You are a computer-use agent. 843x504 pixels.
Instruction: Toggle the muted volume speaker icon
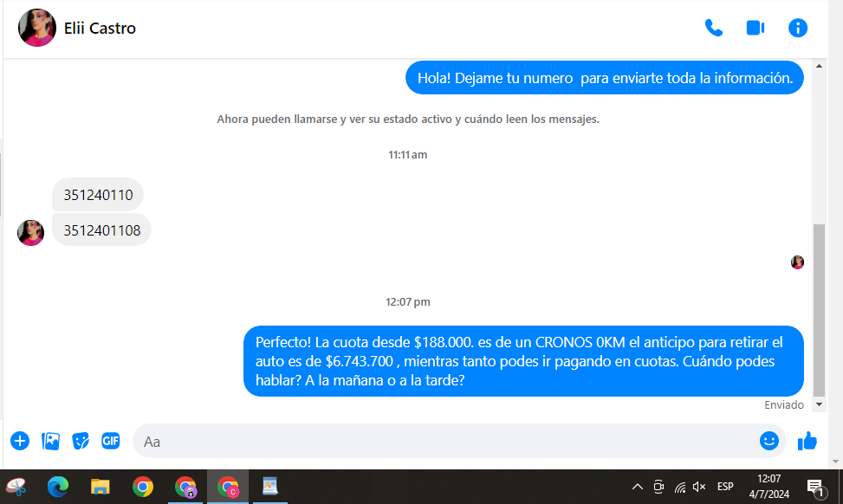tap(699, 487)
